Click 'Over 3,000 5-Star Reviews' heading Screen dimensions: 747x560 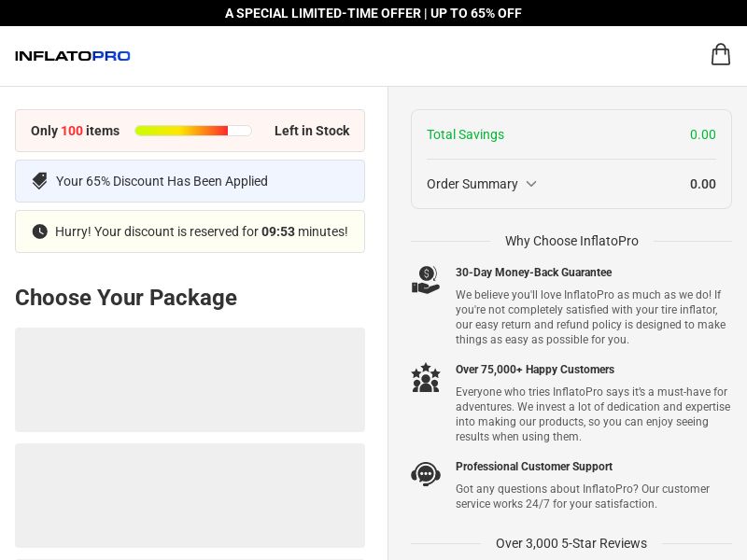pos(571,543)
